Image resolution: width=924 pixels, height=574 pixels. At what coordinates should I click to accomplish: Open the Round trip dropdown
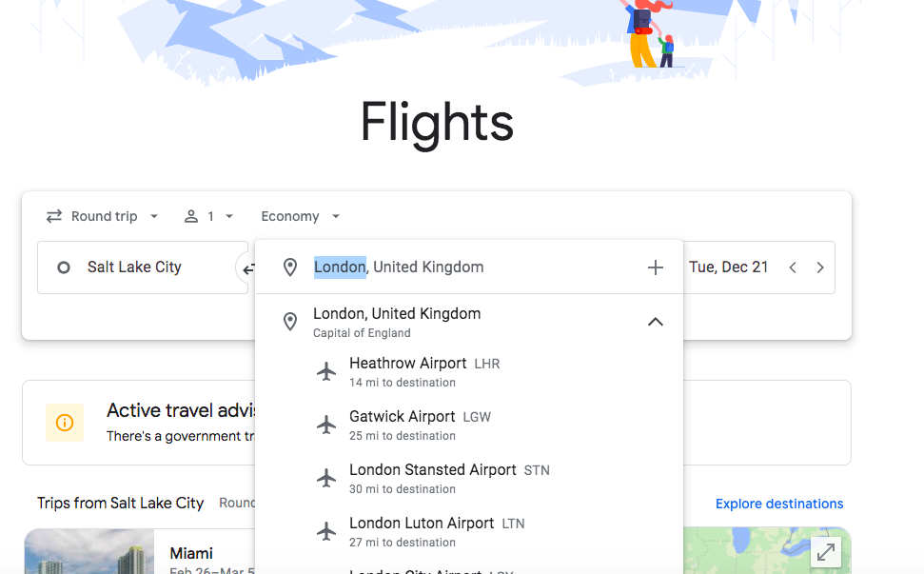[102, 216]
